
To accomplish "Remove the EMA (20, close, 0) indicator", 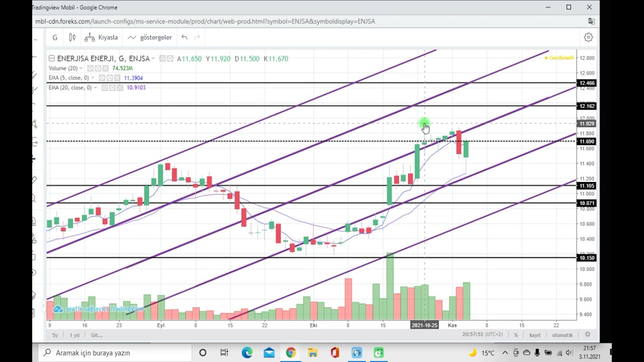I will (121, 87).
